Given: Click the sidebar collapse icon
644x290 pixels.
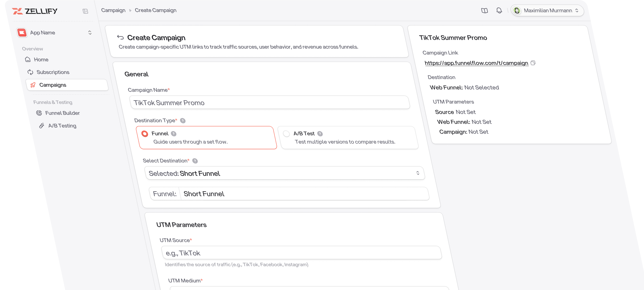Looking at the screenshot, I should 85,11.
